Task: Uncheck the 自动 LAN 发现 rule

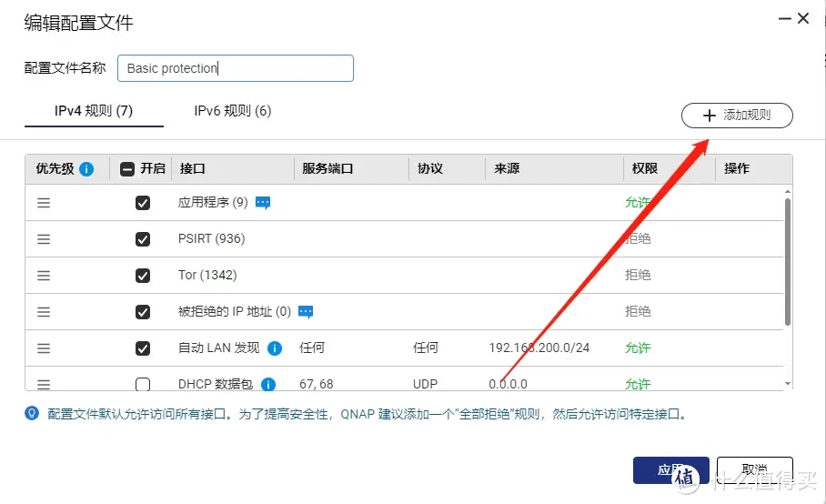Action: pos(143,348)
